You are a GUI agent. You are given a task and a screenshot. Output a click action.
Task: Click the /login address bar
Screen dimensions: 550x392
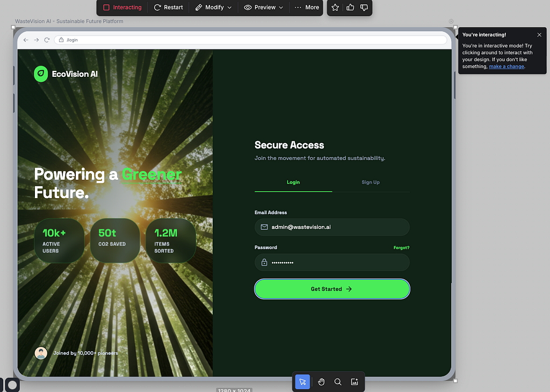coord(250,40)
